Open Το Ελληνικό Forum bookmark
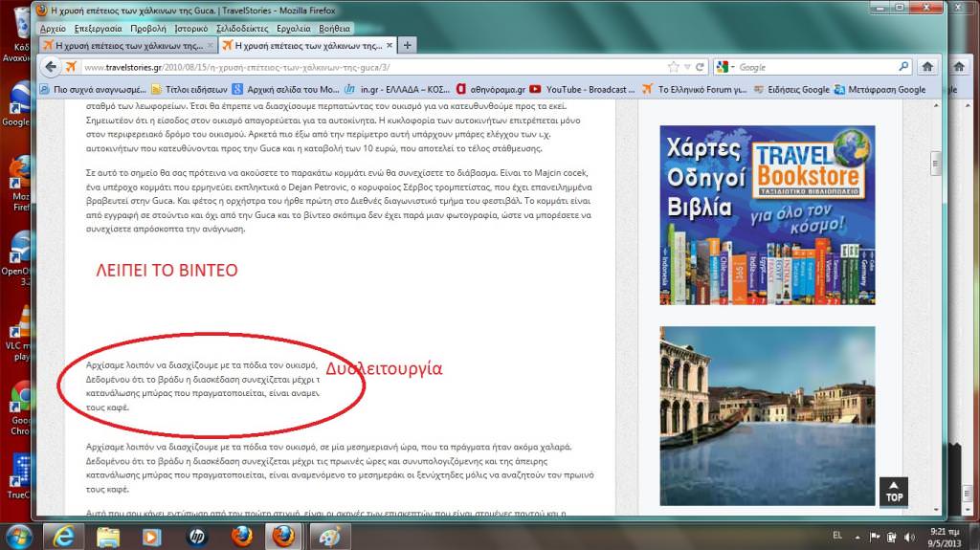The height and width of the screenshot is (550, 980). click(x=695, y=89)
